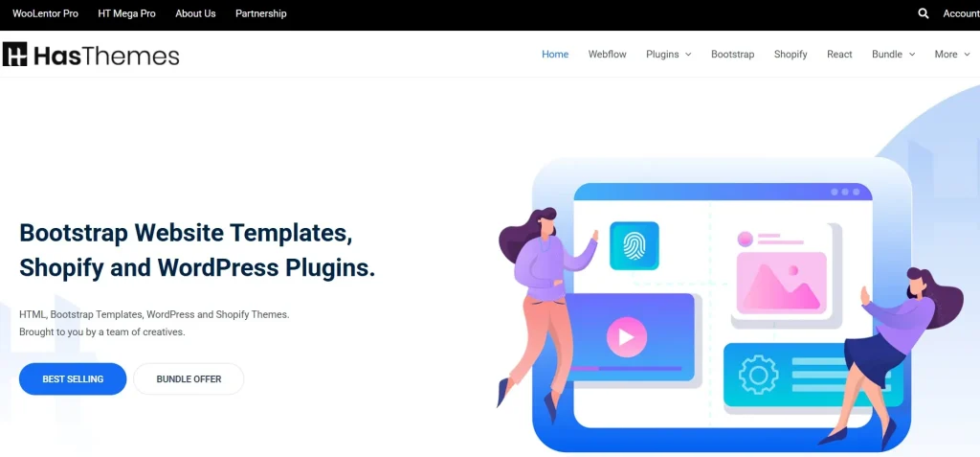The image size is (980, 457).
Task: Click the gear icon in illustration
Action: click(x=758, y=375)
